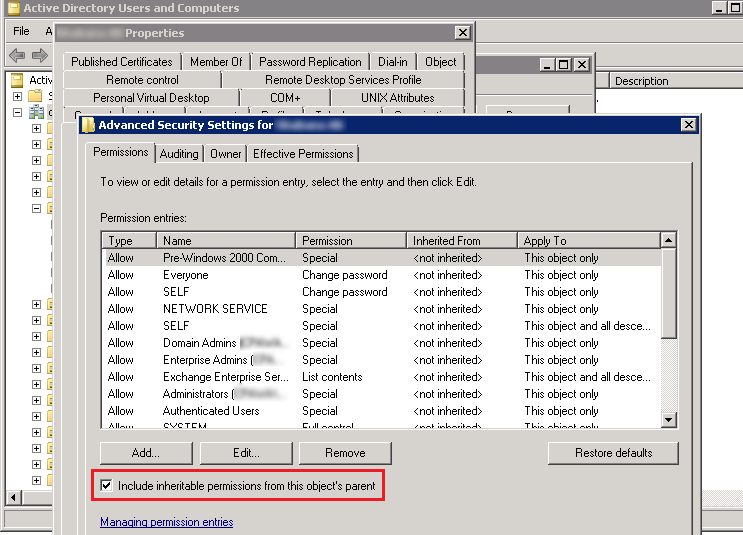Screen dimensions: 743x535
Task: Select the Enterprise Admins permission entry
Action: pos(381,360)
